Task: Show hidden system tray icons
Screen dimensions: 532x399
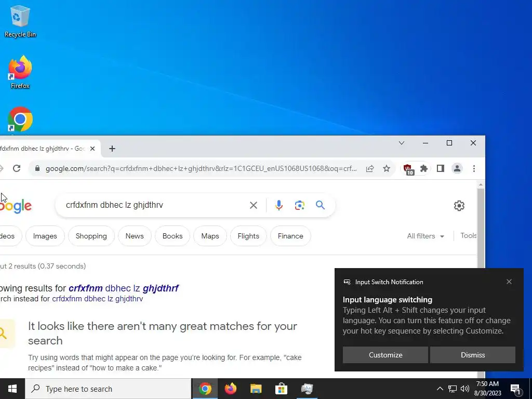Action: click(440, 389)
